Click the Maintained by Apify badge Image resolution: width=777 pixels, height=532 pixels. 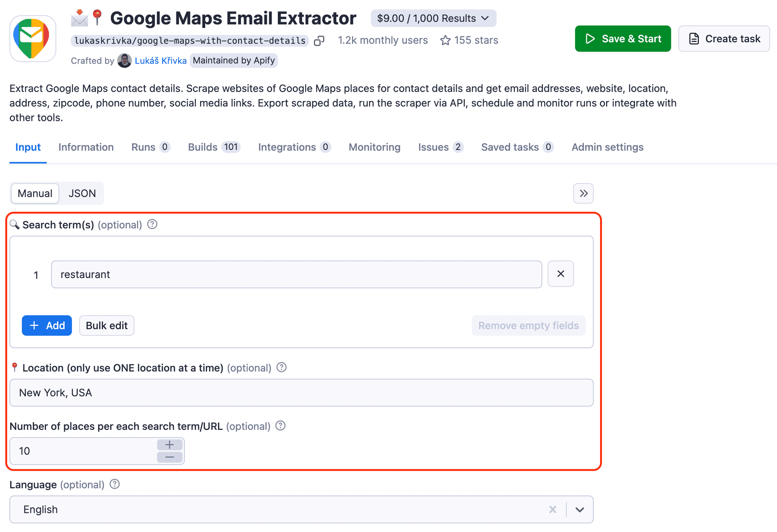pyautogui.click(x=234, y=61)
